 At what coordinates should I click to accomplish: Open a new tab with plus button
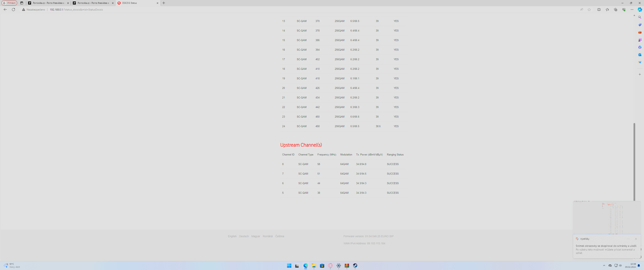(164, 3)
